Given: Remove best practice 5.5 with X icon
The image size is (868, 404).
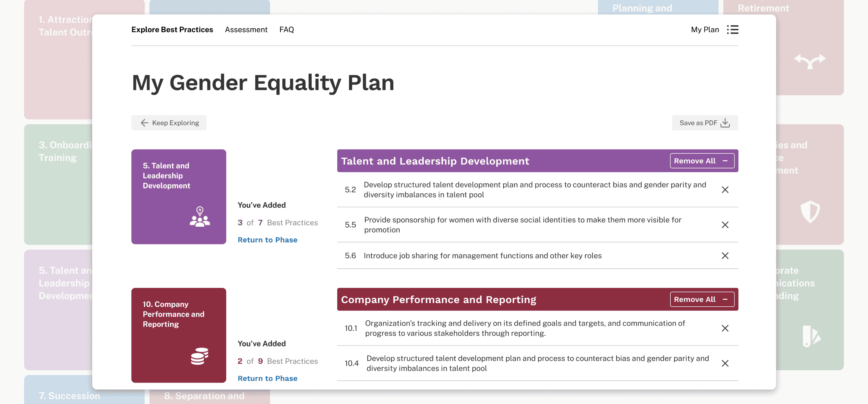Looking at the screenshot, I should [725, 225].
